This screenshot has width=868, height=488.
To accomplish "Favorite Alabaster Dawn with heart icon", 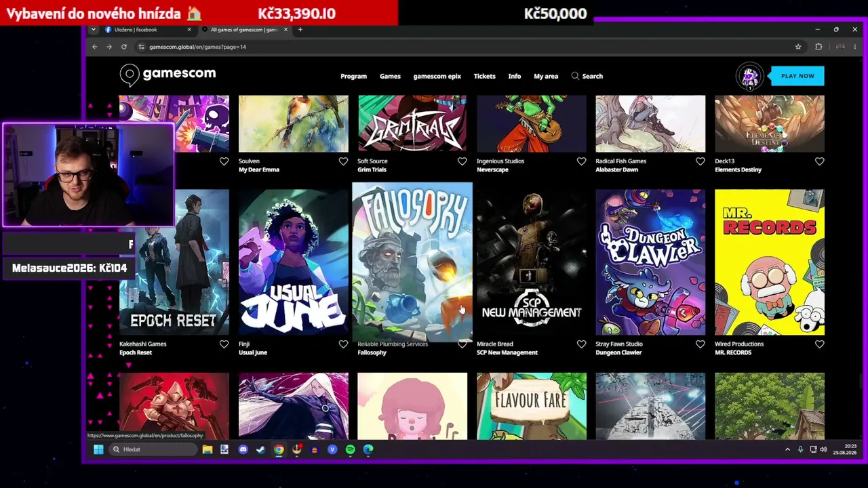I will [x=701, y=161].
